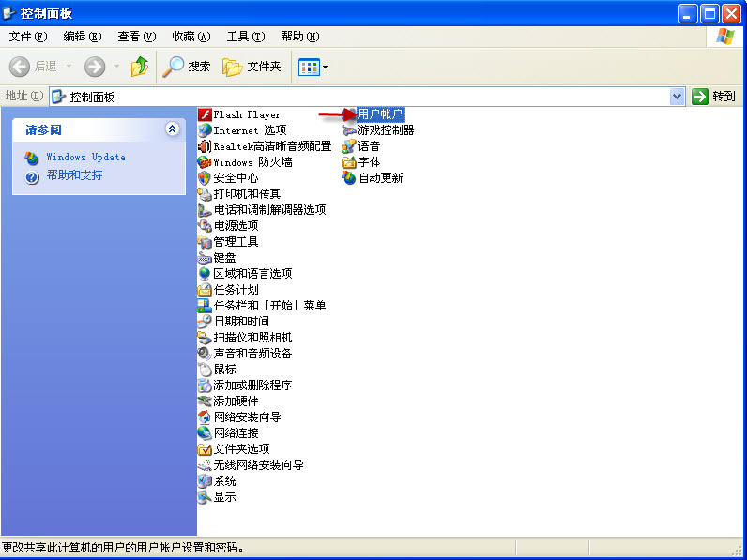This screenshot has height=560, width=747.
Task: Expand the back history dropdown arrow
Action: 69,67
